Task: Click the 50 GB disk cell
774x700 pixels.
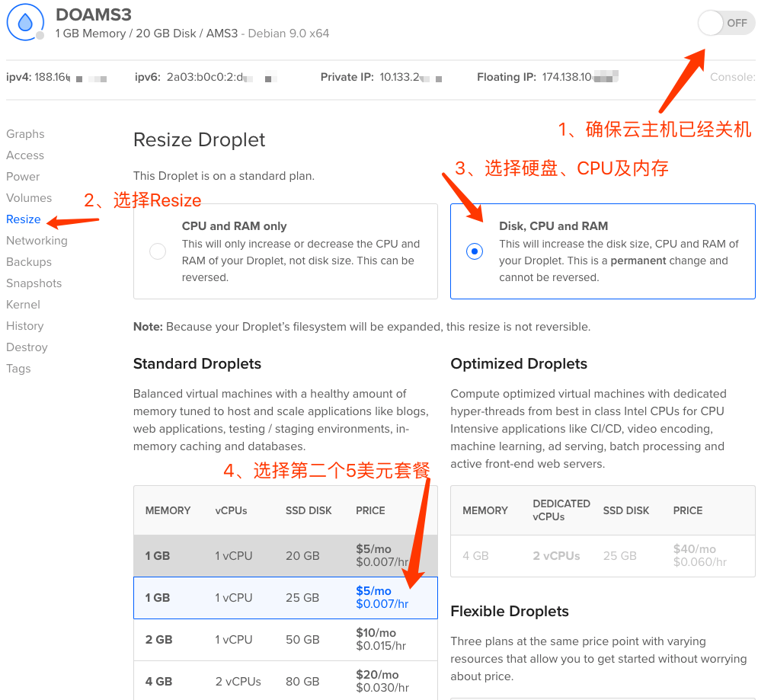Action: click(302, 639)
